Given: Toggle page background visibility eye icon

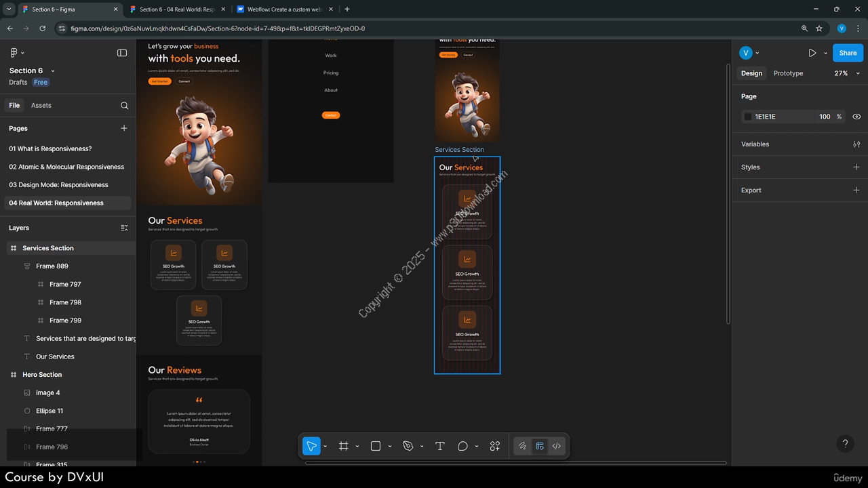Looking at the screenshot, I should (x=856, y=117).
